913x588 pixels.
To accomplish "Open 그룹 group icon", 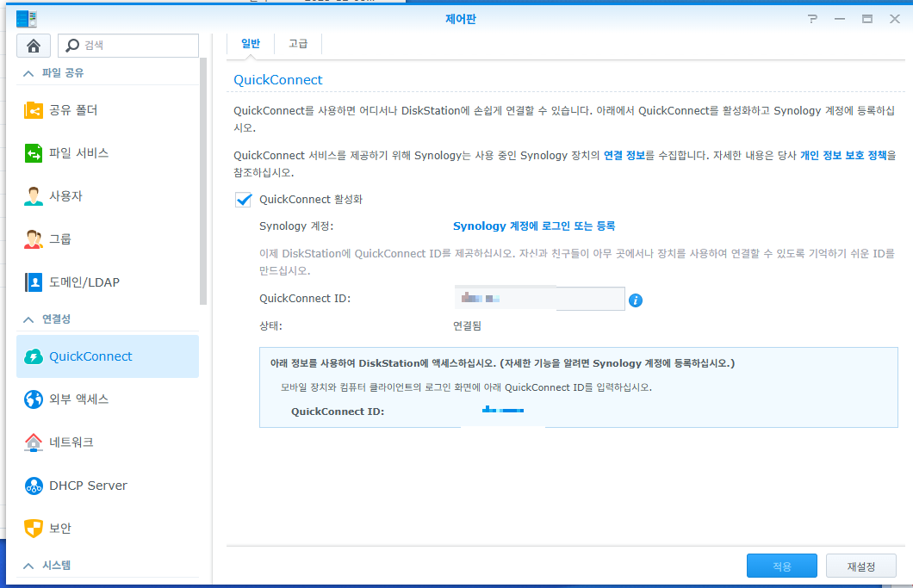I will [x=34, y=239].
